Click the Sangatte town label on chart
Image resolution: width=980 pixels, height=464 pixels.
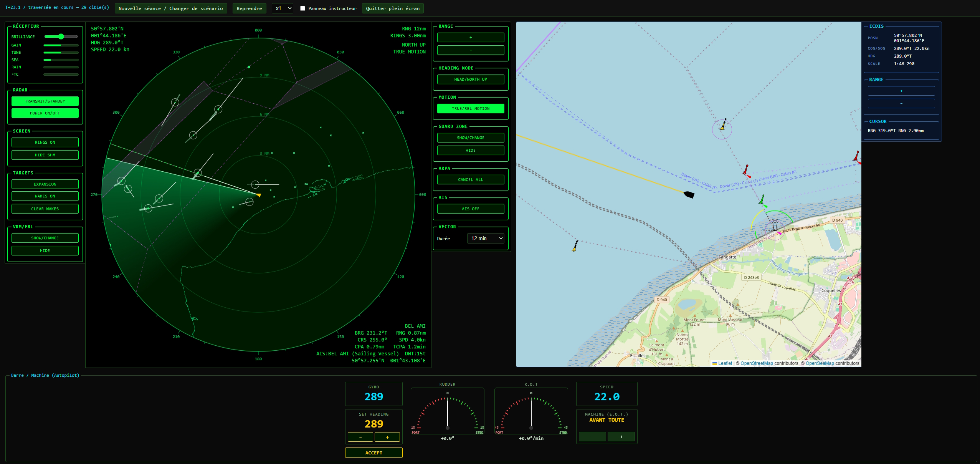point(727,257)
